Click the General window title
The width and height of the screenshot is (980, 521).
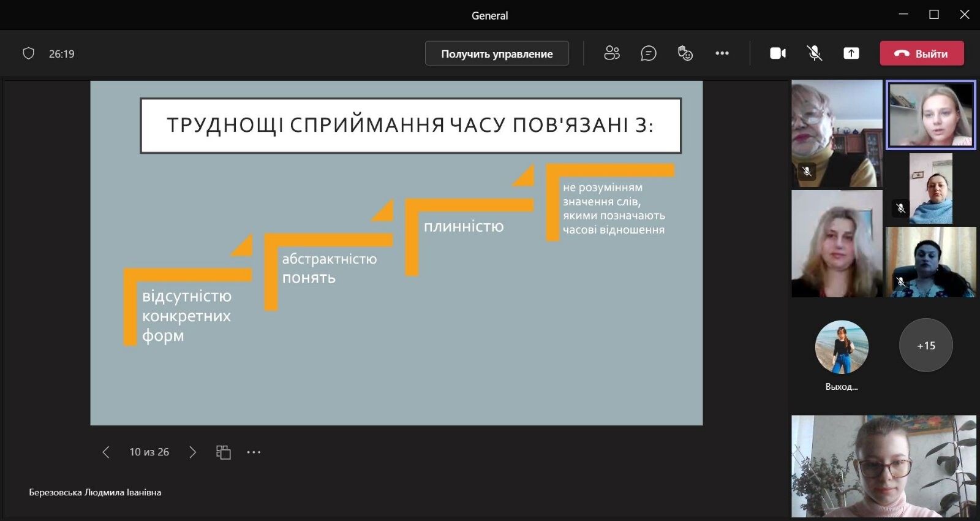489,16
